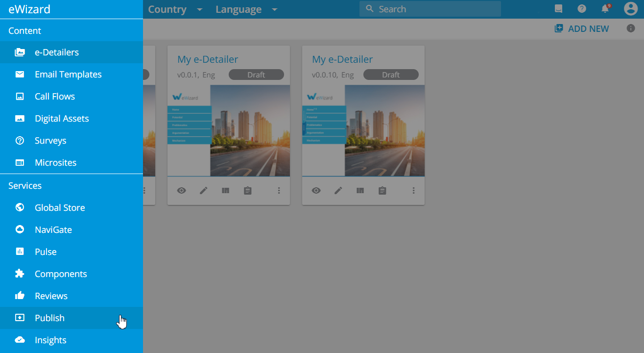644x353 pixels.
Task: Open more options menu on v0.0.10 card
Action: [414, 191]
